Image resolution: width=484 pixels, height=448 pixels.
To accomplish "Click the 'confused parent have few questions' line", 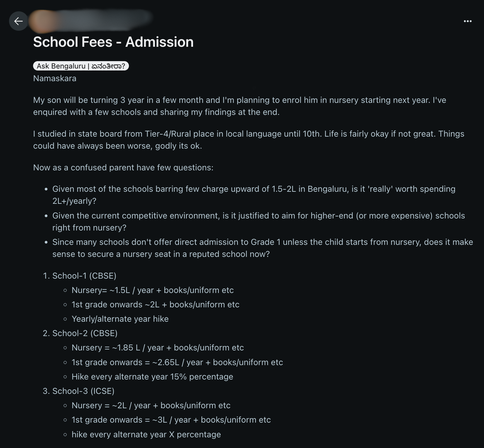I will pos(123,168).
